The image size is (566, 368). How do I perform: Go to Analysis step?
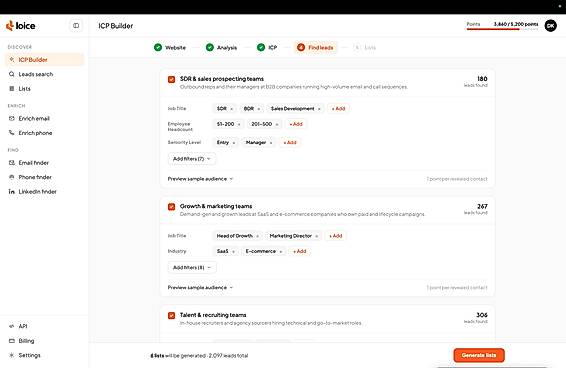tap(221, 47)
